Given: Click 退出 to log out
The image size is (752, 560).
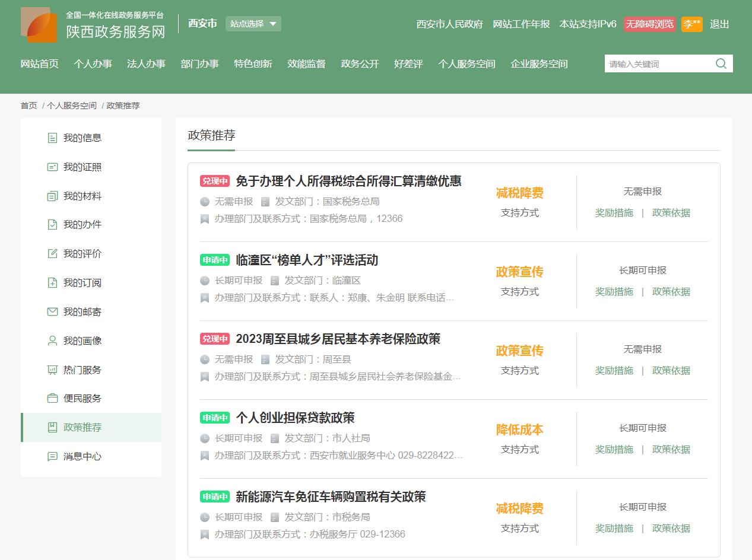Looking at the screenshot, I should [x=720, y=24].
